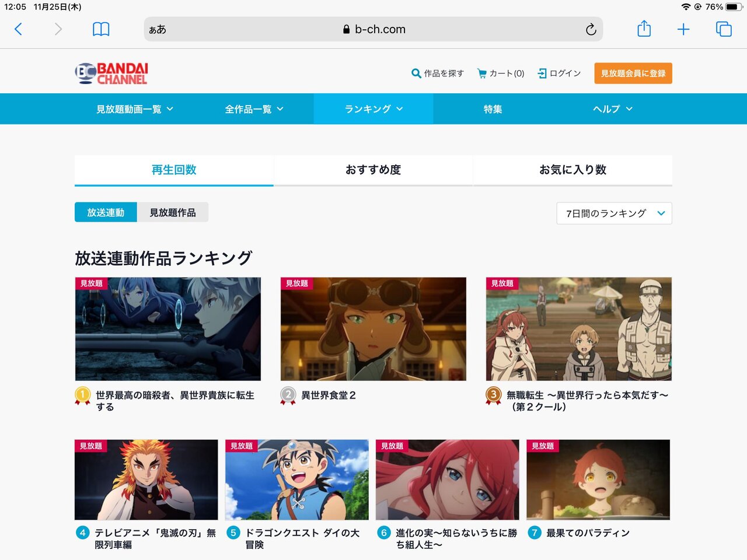
Task: Expand the ヘルプ menu
Action: tap(612, 109)
